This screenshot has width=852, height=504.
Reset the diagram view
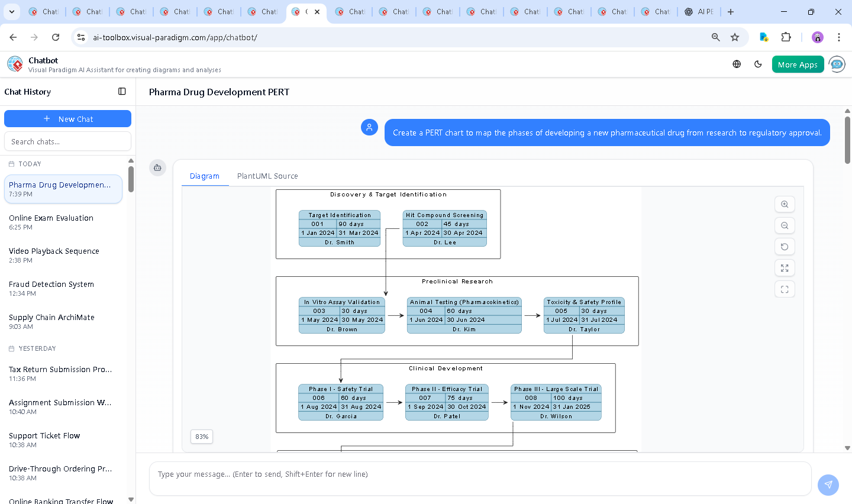(785, 247)
